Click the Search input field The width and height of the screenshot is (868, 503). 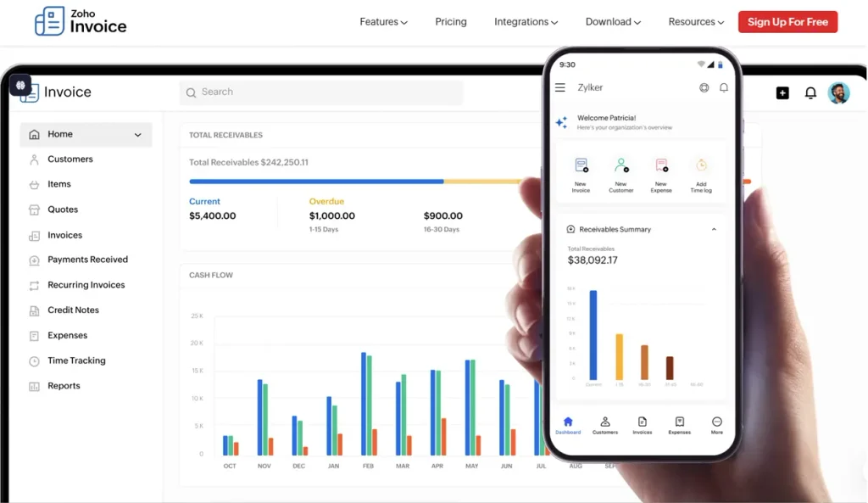(x=321, y=92)
